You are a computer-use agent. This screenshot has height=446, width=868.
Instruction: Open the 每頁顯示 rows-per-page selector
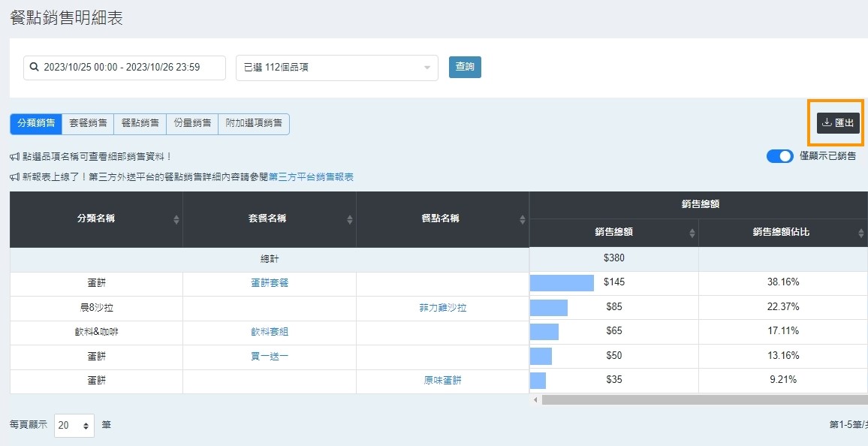tap(74, 425)
